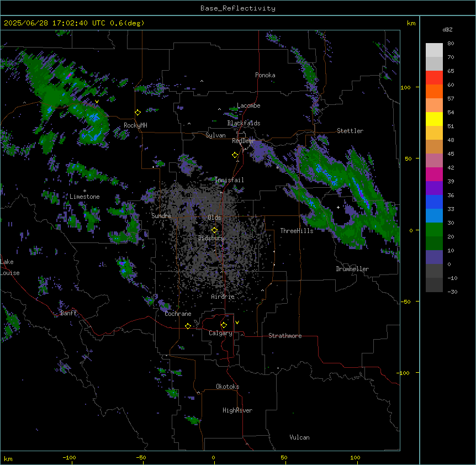The image size is (476, 465).
Task: Click the -50 tick on vertical km axis
Action: coord(405,302)
